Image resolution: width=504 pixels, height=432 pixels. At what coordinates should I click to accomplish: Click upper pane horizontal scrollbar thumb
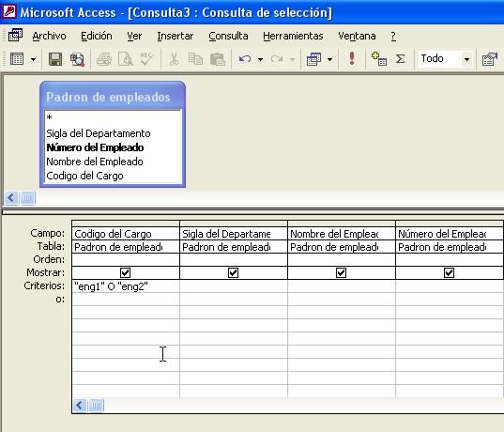tap(27, 197)
